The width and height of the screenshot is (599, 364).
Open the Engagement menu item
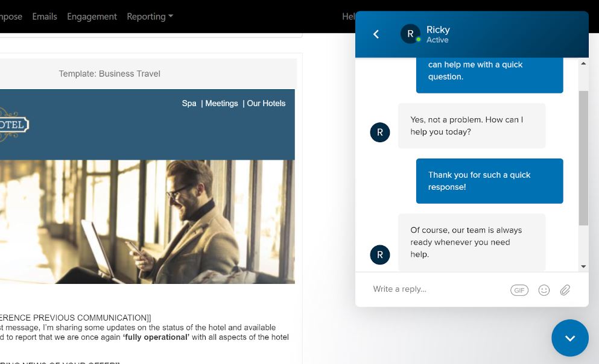coord(92,16)
